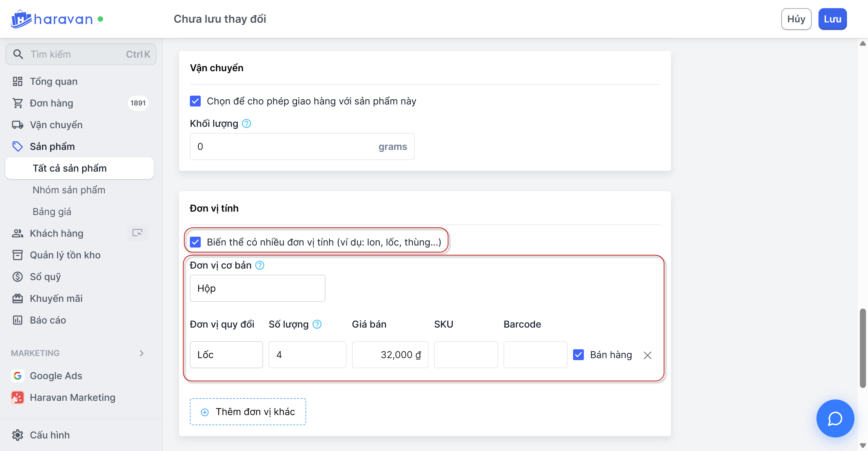This screenshot has width=868, height=451.
Task: Click the Khối lượng help question icon
Action: tap(246, 124)
